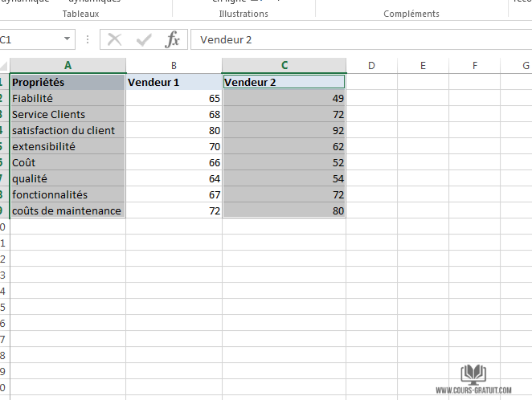This screenshot has height=400, width=532.
Task: Select column C header
Action: [284, 66]
